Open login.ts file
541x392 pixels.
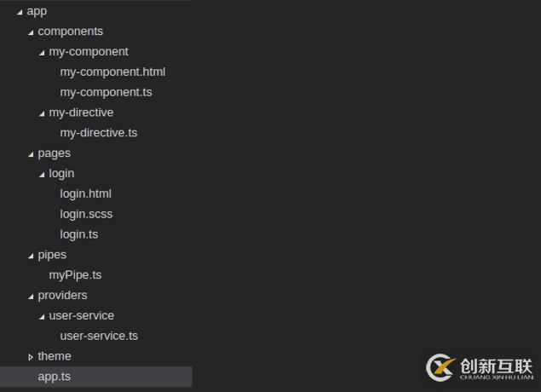[x=79, y=234]
